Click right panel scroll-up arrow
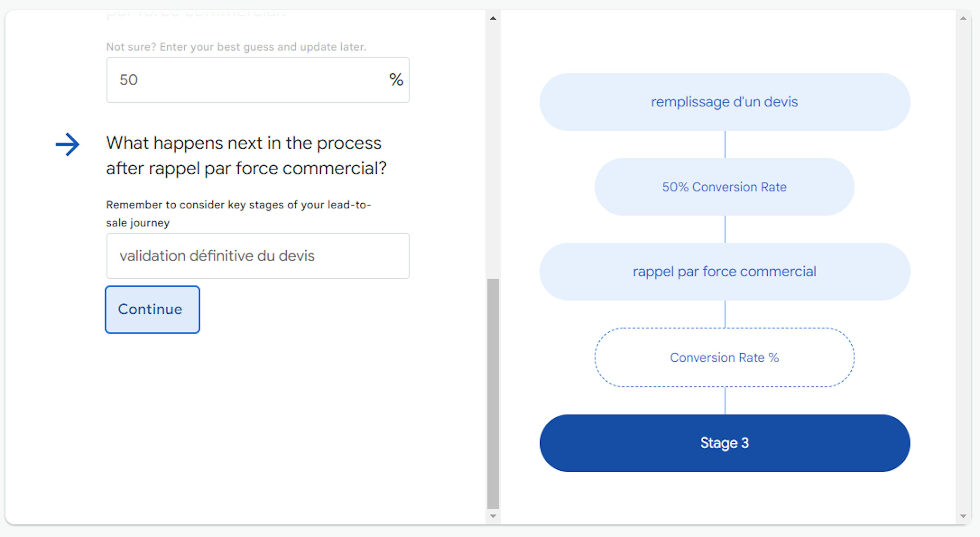 coord(963,18)
